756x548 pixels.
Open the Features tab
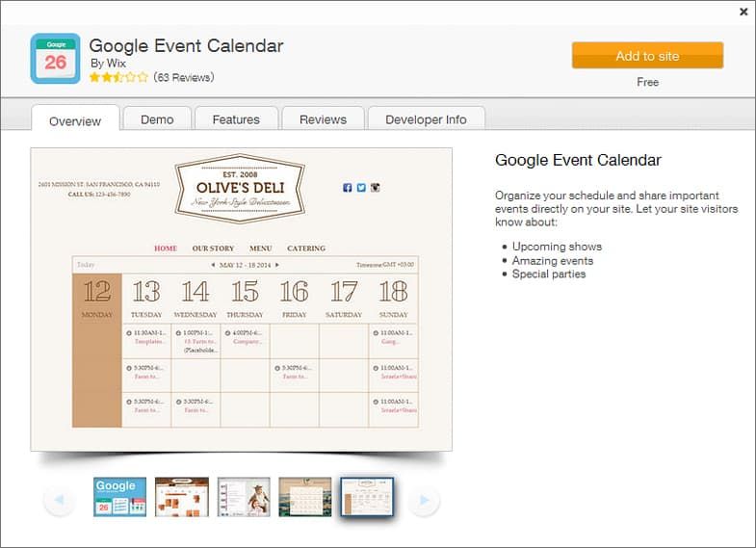pos(236,118)
